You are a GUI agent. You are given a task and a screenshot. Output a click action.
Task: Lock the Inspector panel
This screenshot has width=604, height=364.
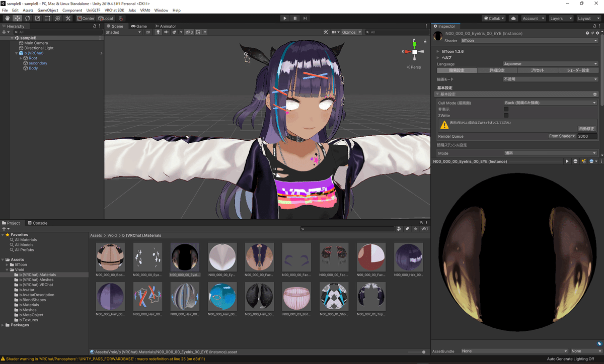[x=594, y=26]
